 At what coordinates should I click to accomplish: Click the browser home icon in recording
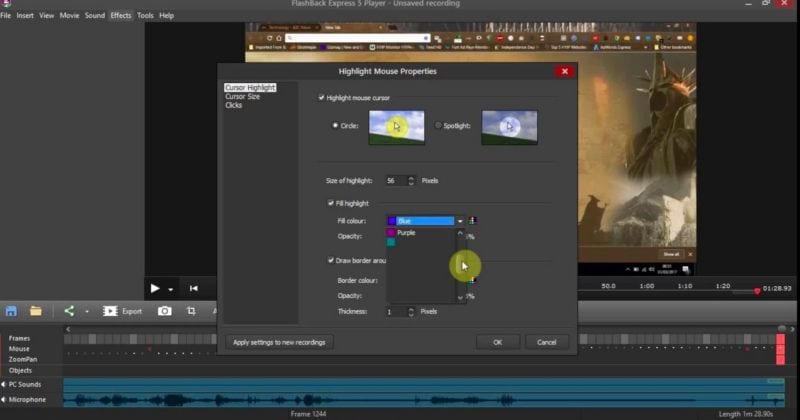click(x=279, y=38)
